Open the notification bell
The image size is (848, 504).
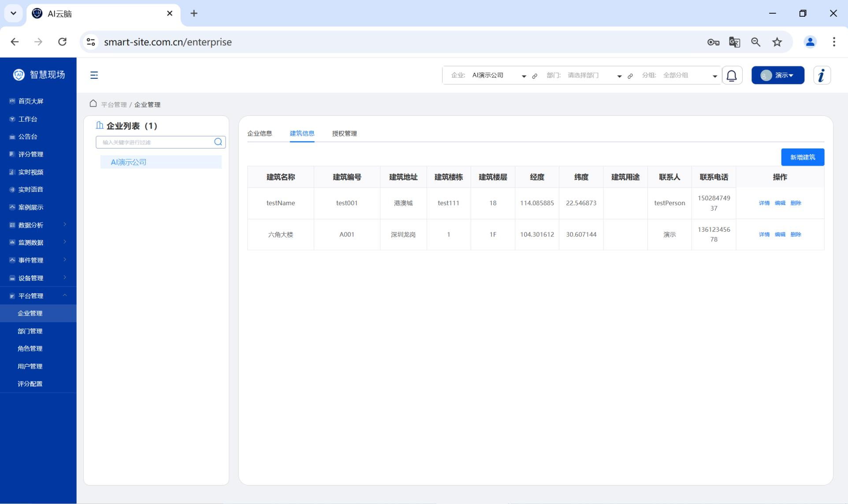[x=732, y=75]
